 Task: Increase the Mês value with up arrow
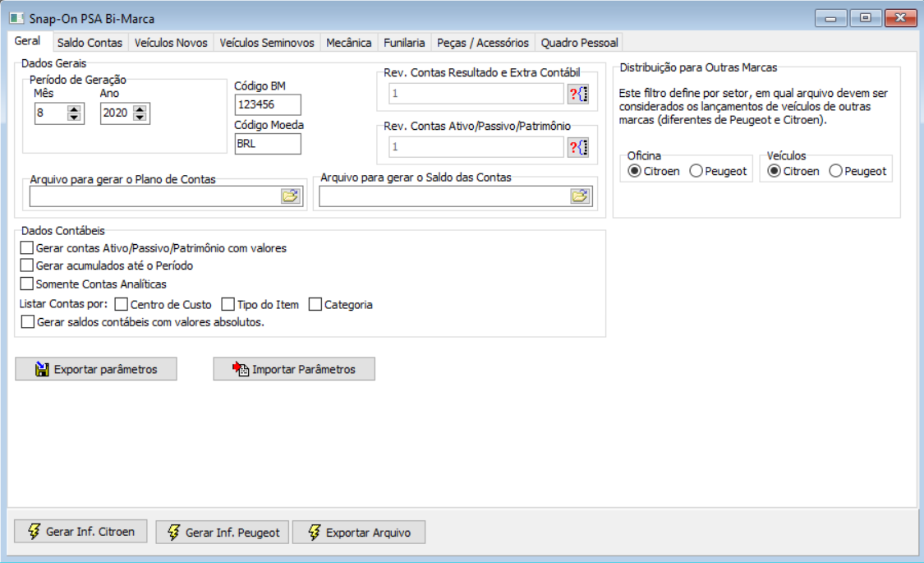point(74,109)
